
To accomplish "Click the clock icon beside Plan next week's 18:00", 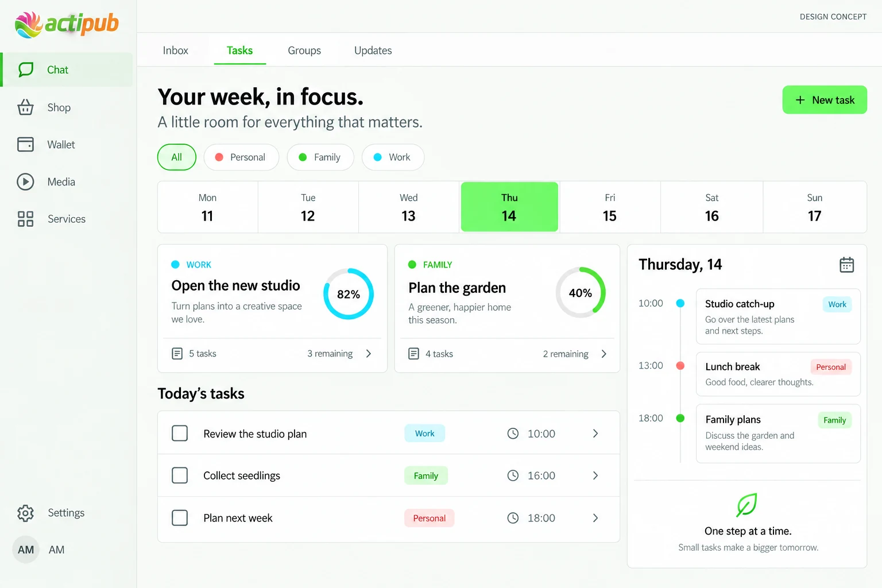I will (x=513, y=518).
